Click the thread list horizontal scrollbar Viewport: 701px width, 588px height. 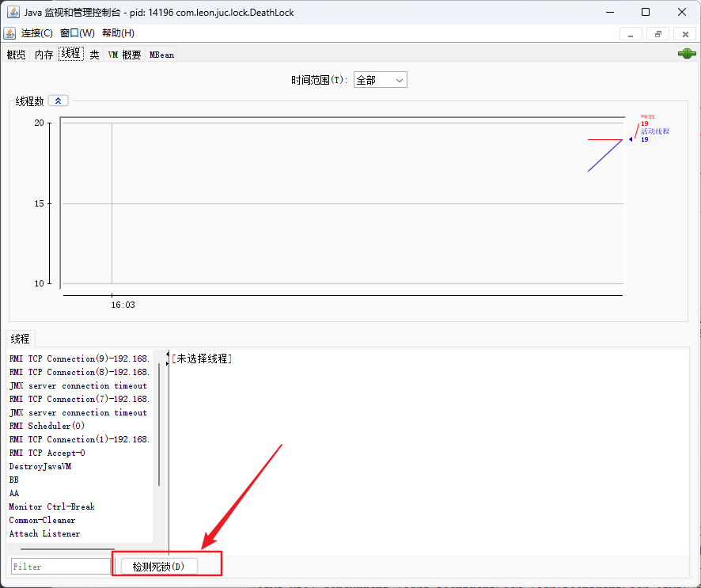[x=67, y=548]
